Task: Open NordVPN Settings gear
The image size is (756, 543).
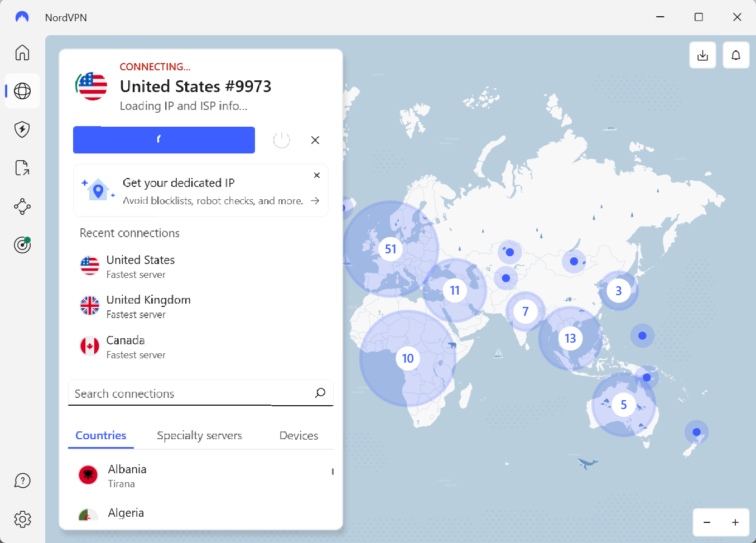Action: tap(22, 519)
